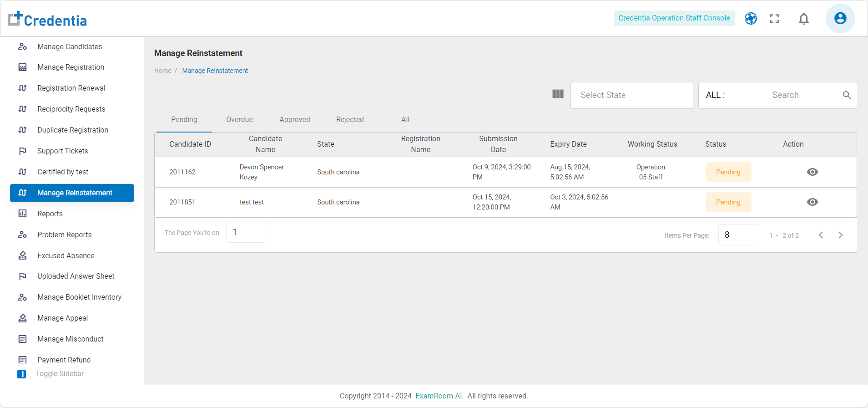Click the Manage Reinstatement breadcrumb link
The image size is (868, 408).
215,71
